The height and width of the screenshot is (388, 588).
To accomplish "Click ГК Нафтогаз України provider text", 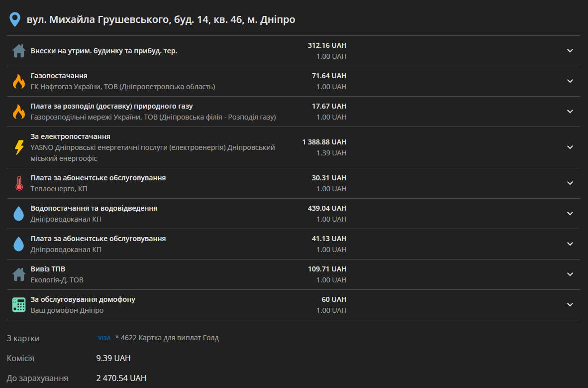I will pos(123,87).
